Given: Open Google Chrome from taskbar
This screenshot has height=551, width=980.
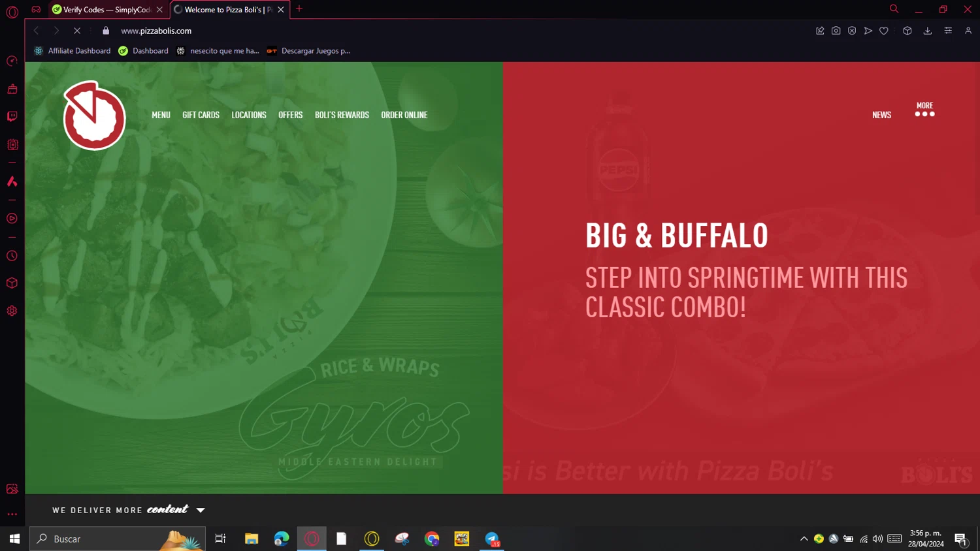Looking at the screenshot, I should (x=432, y=539).
